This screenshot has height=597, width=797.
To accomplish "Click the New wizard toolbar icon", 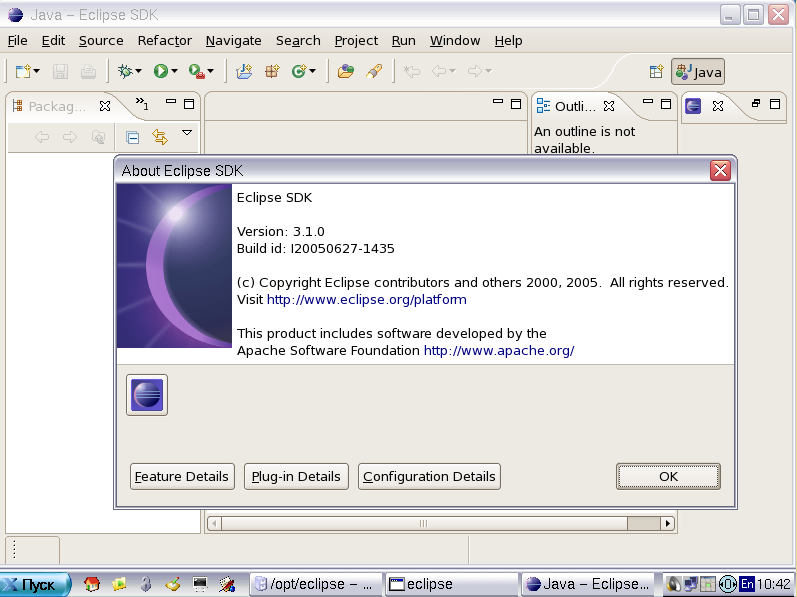I will 23,71.
